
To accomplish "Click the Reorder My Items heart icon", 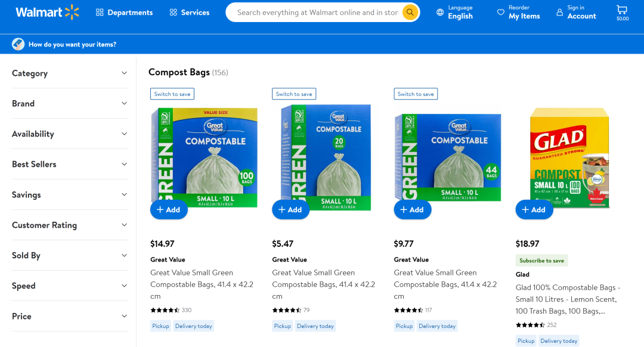I will [500, 13].
